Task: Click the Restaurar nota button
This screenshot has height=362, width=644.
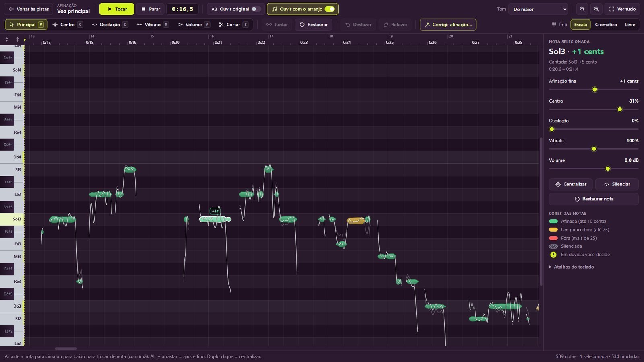Action: [594, 199]
